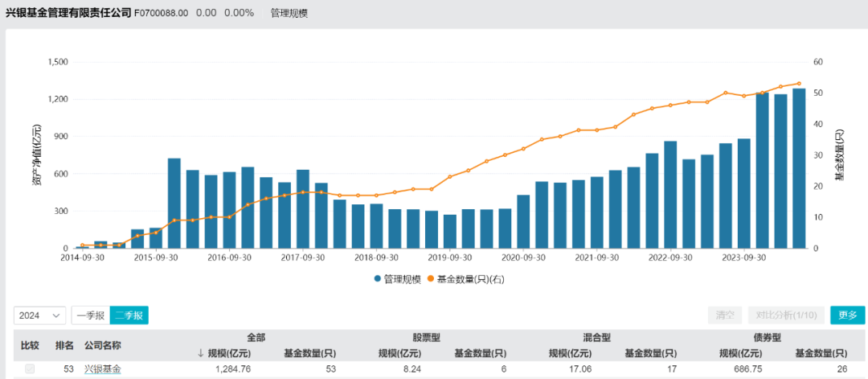Select the 二季报 report option
868x379 pixels.
click(129, 315)
